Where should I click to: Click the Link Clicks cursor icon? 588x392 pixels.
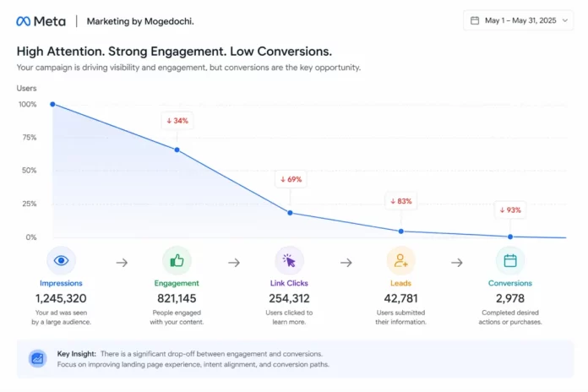[289, 261]
